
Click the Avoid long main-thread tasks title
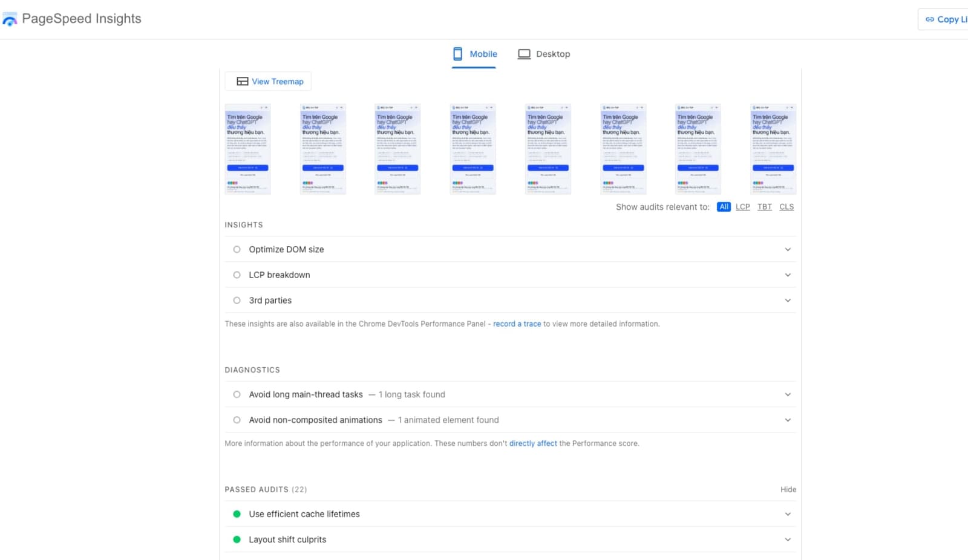pyautogui.click(x=306, y=394)
